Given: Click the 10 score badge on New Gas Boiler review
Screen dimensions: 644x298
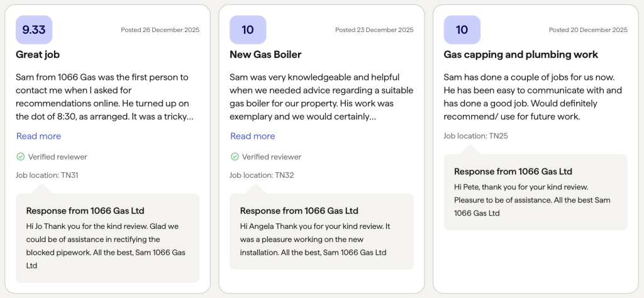Looking at the screenshot, I should pyautogui.click(x=248, y=30).
